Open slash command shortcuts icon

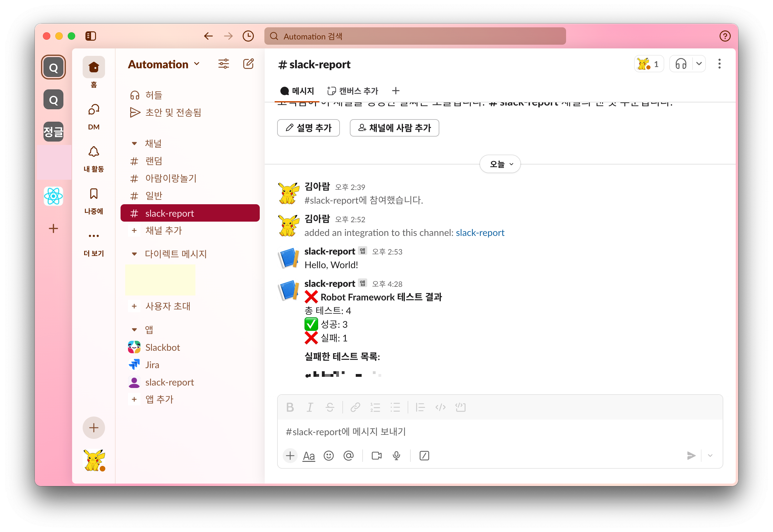click(424, 456)
